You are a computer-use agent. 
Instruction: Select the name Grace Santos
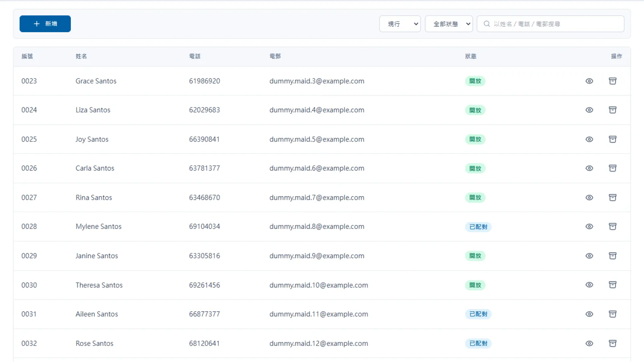pyautogui.click(x=96, y=81)
